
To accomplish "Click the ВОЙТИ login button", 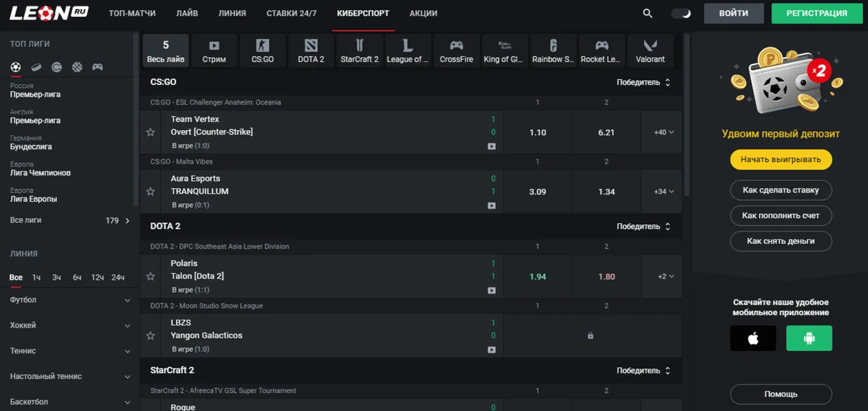I will pos(734,13).
